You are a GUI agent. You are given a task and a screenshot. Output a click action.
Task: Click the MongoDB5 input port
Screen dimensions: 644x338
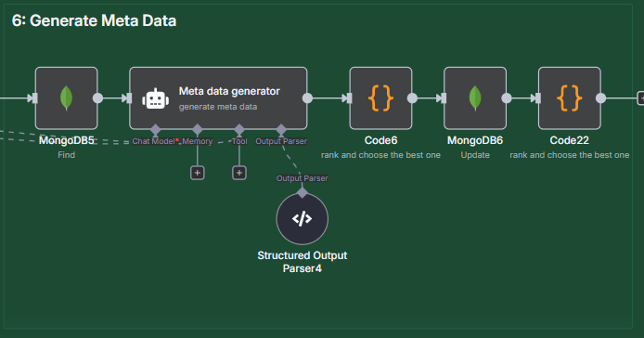click(35, 98)
